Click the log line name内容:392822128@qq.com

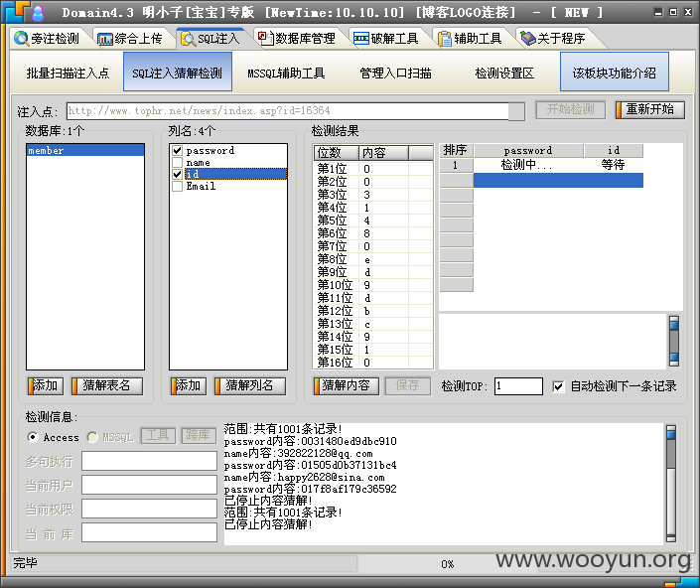coord(298,454)
